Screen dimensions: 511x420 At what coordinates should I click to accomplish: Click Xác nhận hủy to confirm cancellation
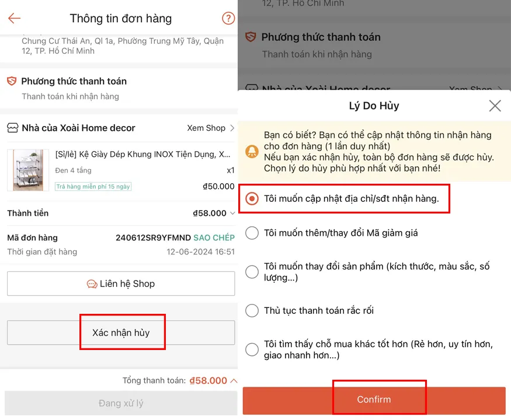click(x=123, y=331)
